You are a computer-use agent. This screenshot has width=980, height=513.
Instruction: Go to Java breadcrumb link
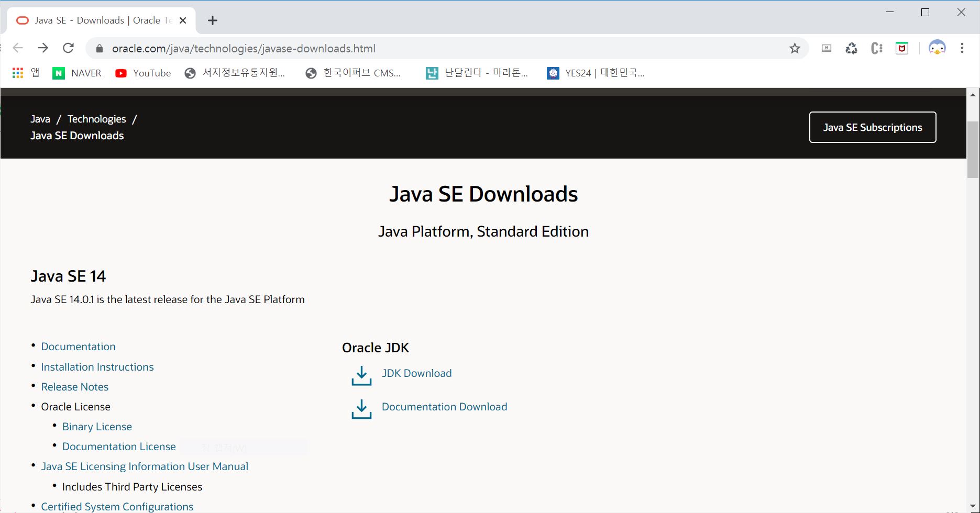[x=40, y=119]
